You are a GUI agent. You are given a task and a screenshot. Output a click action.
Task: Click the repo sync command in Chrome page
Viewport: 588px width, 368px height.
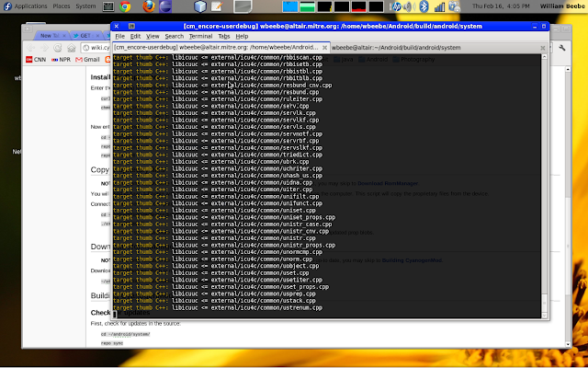point(112,343)
